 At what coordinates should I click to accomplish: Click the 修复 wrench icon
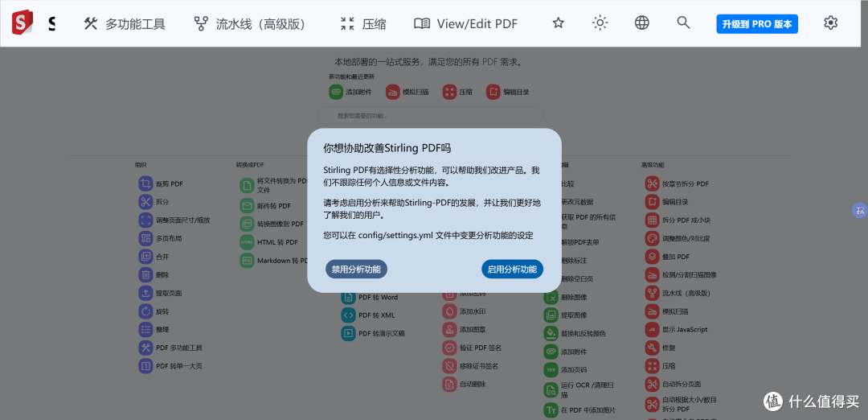[652, 348]
